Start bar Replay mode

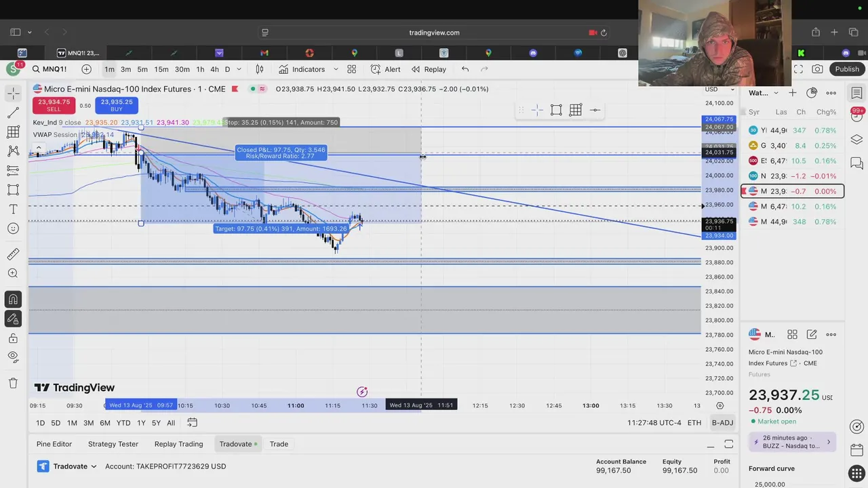(429, 69)
